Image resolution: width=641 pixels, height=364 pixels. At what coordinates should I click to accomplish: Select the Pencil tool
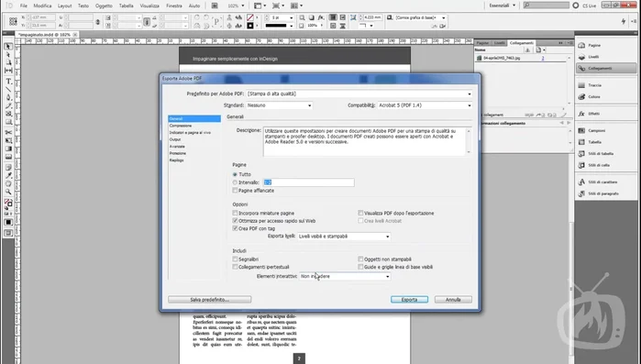pyautogui.click(x=8, y=105)
